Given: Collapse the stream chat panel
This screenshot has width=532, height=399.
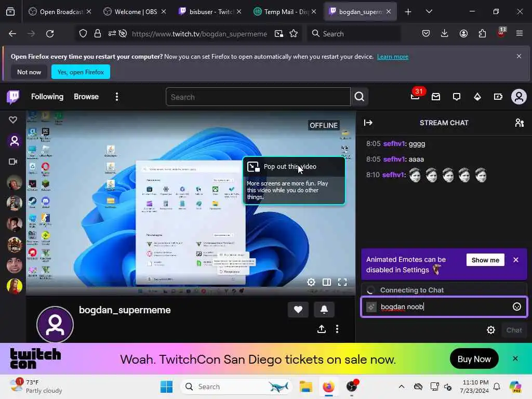Looking at the screenshot, I should click(x=368, y=123).
